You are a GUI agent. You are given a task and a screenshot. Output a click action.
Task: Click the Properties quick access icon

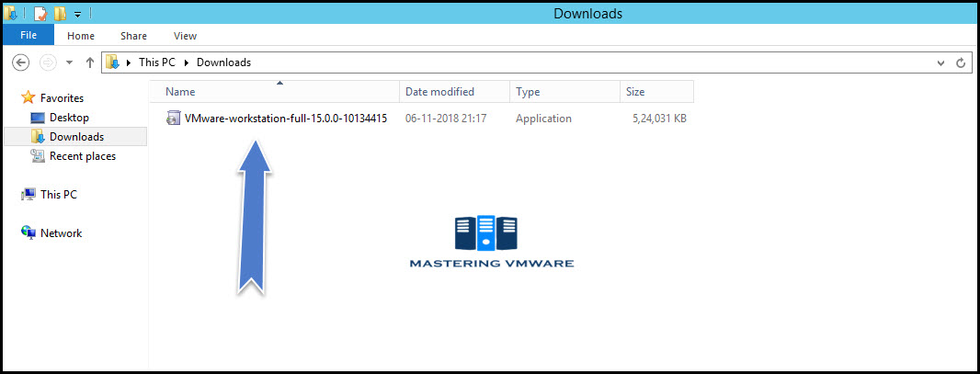click(x=40, y=13)
